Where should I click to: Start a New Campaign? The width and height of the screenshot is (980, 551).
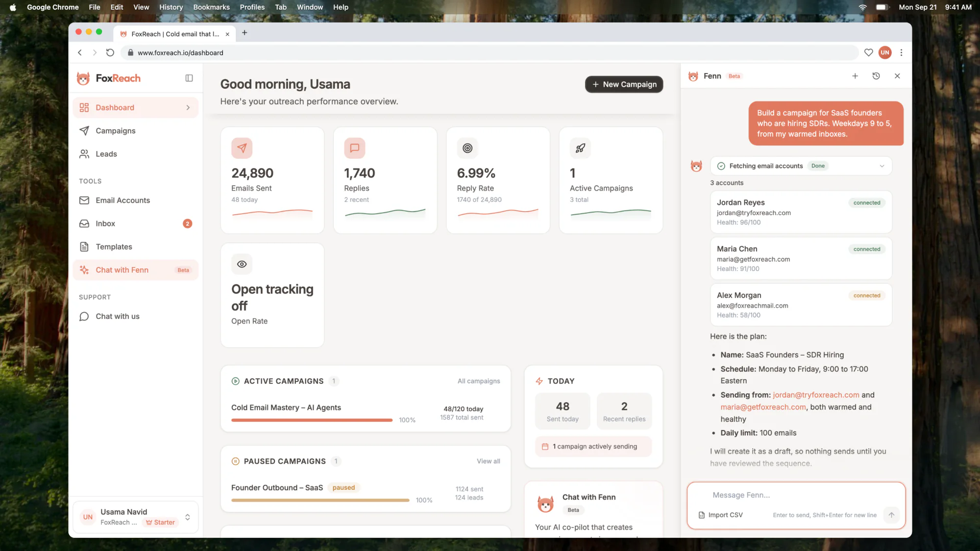coord(624,84)
